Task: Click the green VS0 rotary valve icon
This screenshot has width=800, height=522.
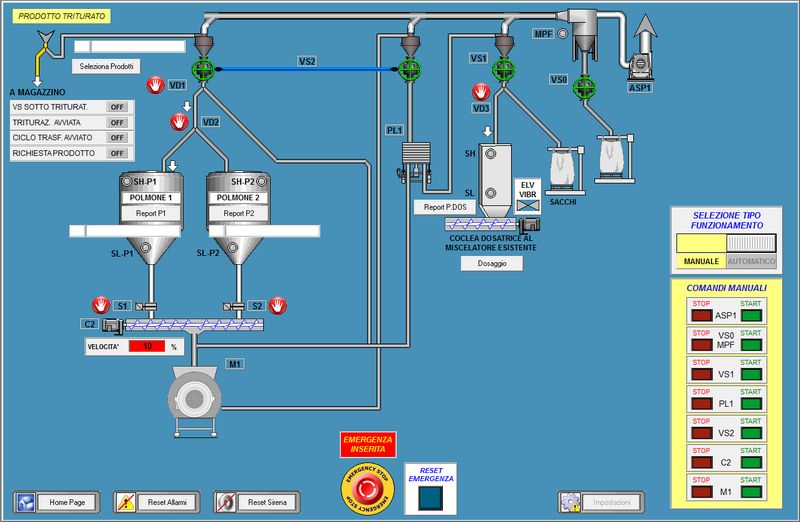Action: point(583,86)
